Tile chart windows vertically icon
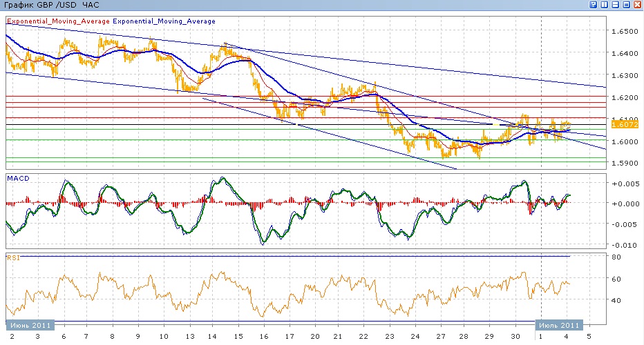This screenshot has width=644, height=345. [x=604, y=5]
